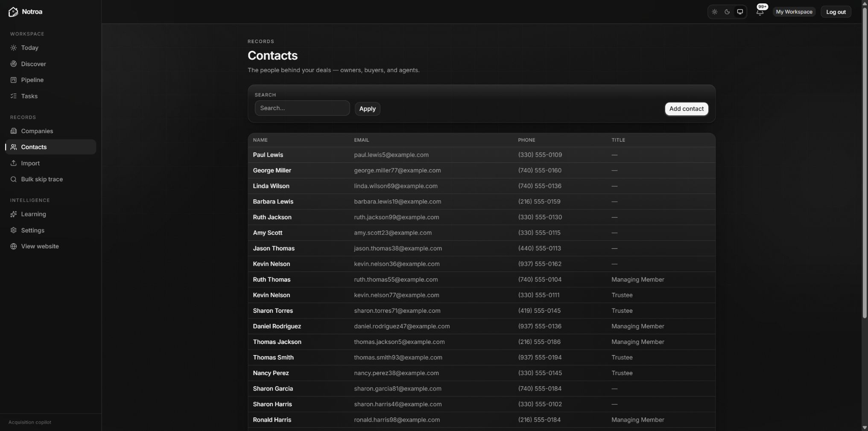Open Today in the sidebar

click(x=51, y=48)
